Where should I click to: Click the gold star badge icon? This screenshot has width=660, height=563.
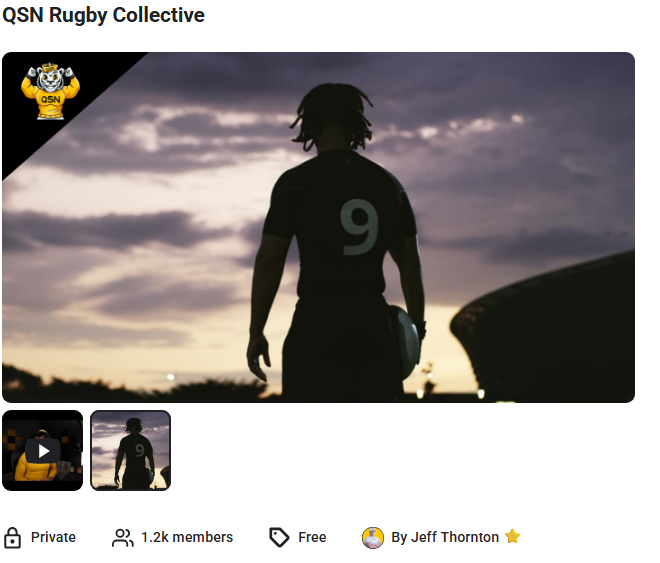tap(513, 536)
